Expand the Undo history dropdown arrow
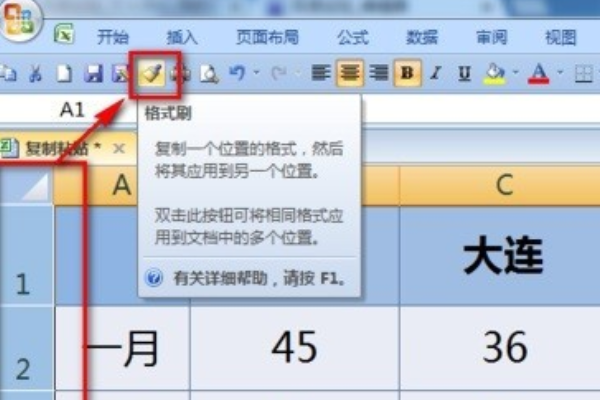Viewport: 600px width, 400px height. (x=256, y=72)
